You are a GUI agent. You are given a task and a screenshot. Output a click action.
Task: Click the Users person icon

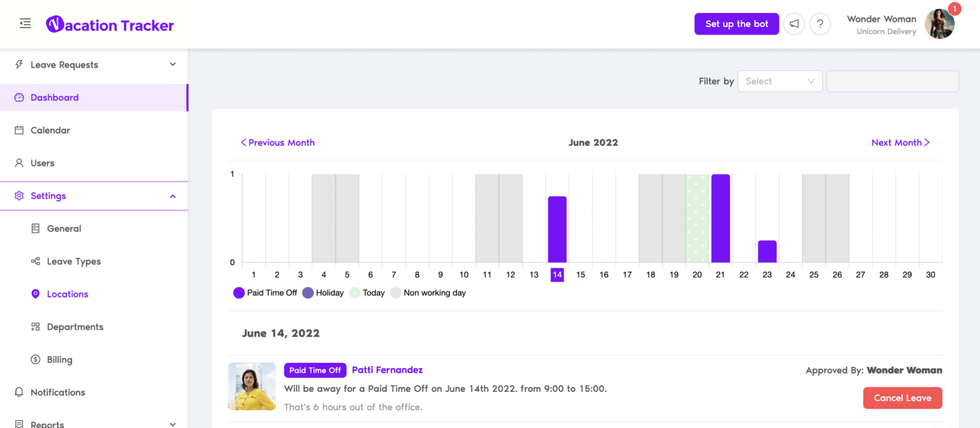(19, 163)
